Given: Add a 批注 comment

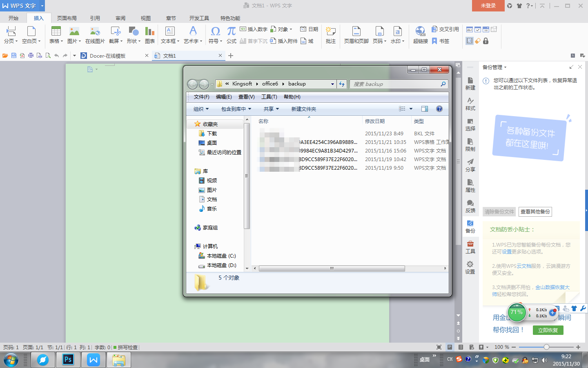Looking at the screenshot, I should click(330, 31).
